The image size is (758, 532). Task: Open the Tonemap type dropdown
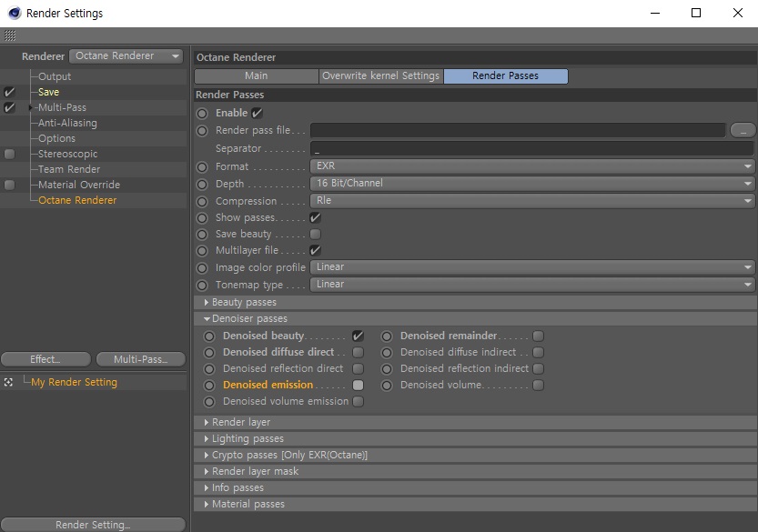click(x=532, y=285)
